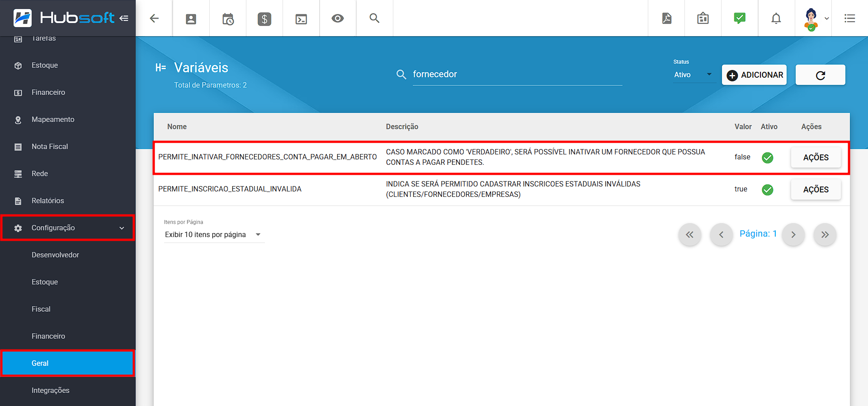Toggle active check for PERMITE_INATIVAR_FORNECEDORES row

point(768,158)
